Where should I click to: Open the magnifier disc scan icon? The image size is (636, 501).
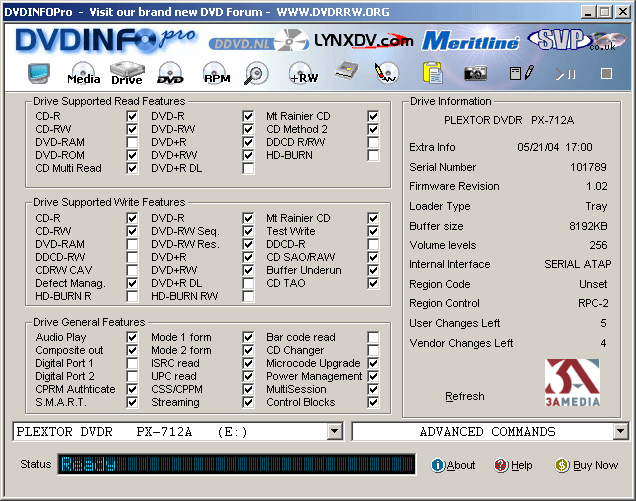(x=256, y=73)
